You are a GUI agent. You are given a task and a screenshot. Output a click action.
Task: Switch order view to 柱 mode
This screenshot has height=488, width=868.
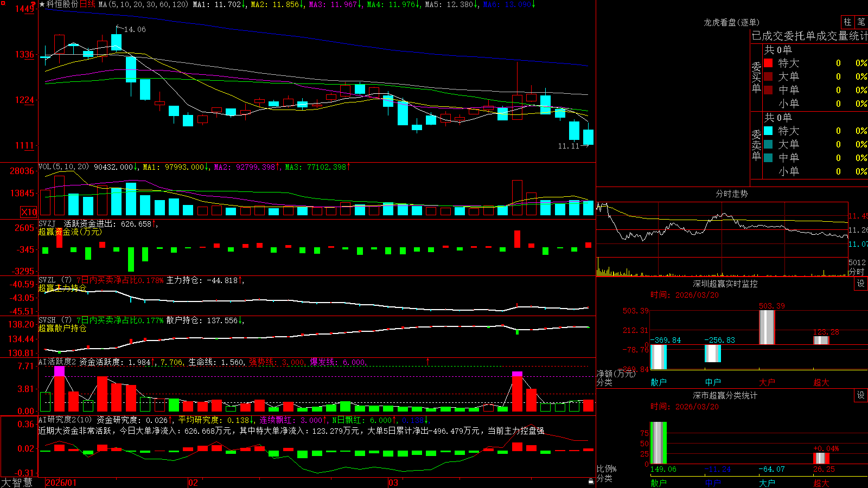pos(847,22)
